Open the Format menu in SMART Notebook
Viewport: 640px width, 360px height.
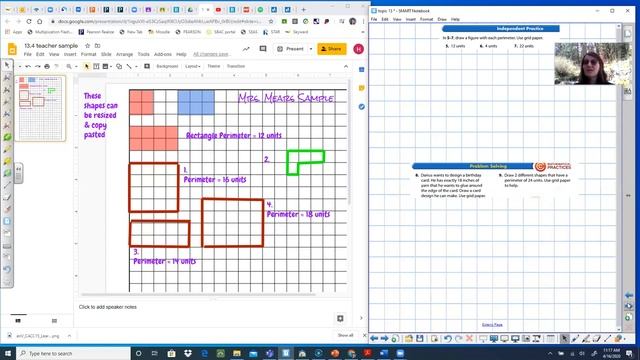tap(426, 19)
